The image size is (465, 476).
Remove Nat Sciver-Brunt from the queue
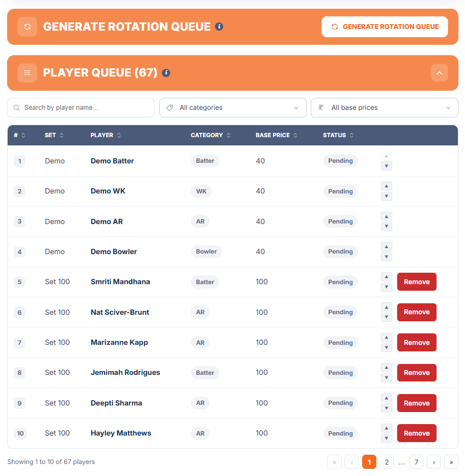(417, 312)
